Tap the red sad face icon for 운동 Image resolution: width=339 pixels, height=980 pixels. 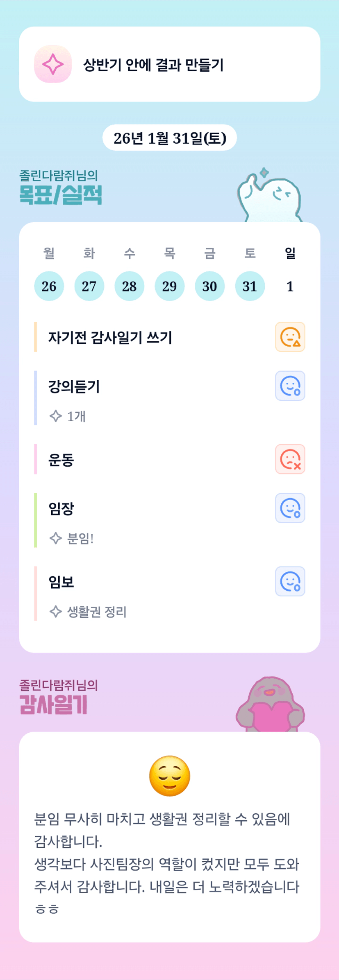click(x=290, y=459)
